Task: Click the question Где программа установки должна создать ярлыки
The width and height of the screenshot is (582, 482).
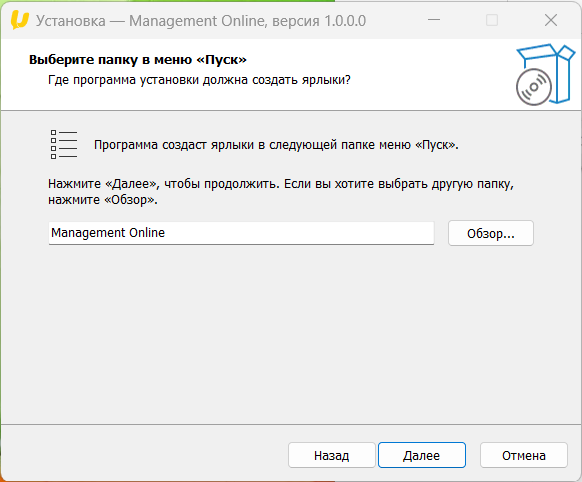Action: tap(199, 80)
